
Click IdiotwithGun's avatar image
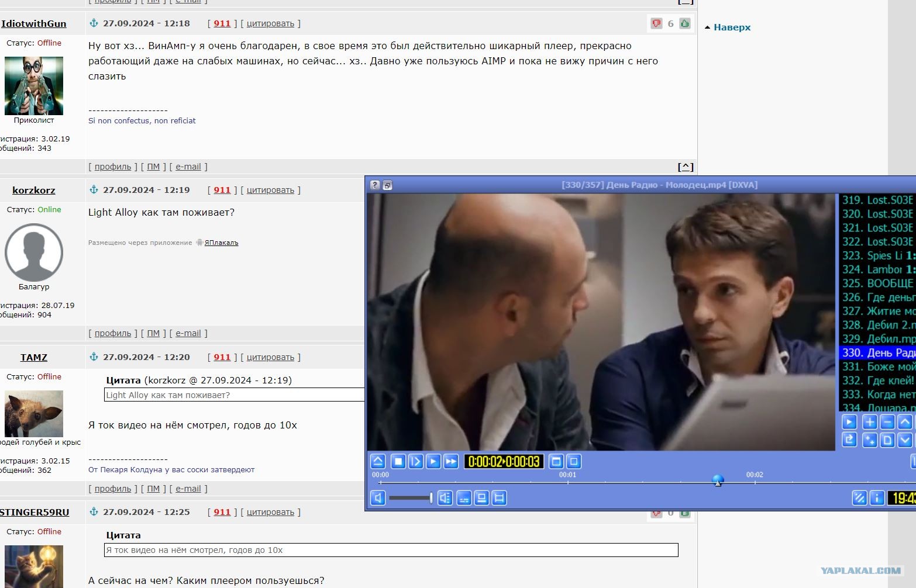(34, 85)
